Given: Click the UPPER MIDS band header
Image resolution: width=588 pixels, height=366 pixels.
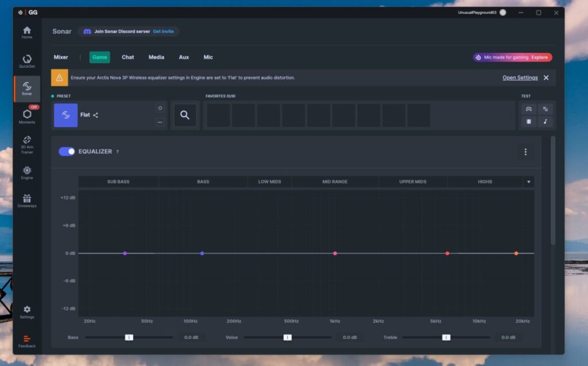Looking at the screenshot, I should point(412,182).
